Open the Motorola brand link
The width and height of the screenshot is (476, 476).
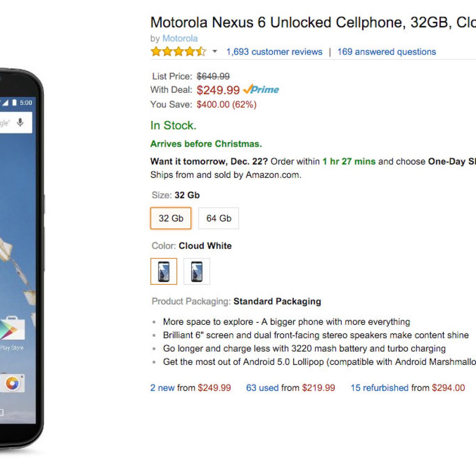pyautogui.click(x=180, y=38)
